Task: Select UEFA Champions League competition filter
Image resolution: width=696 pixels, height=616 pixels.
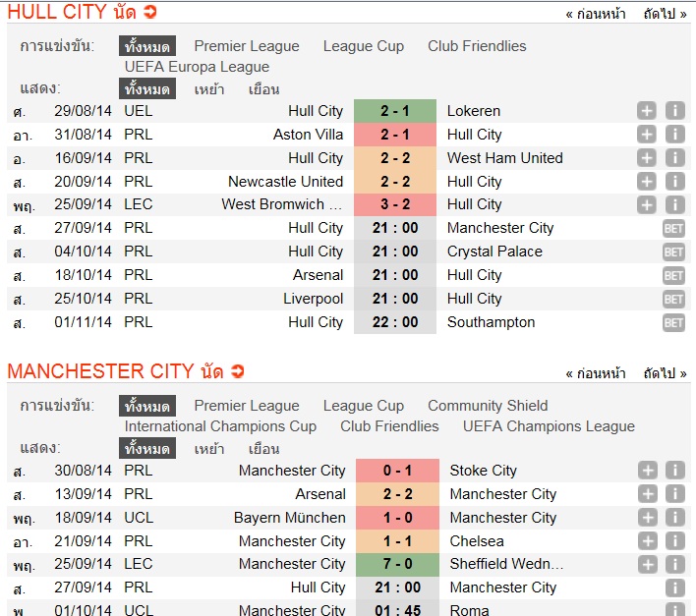Action: tap(549, 426)
